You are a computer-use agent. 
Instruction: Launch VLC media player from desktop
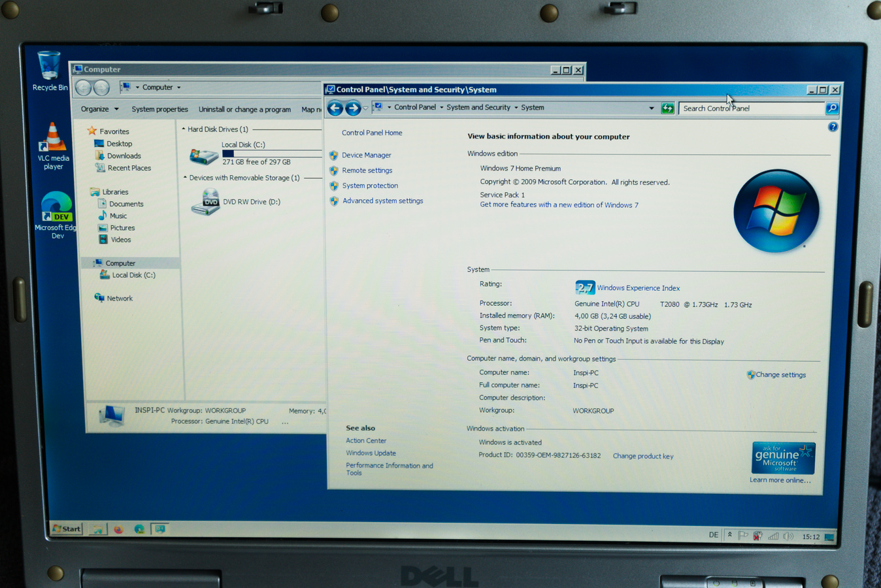52,146
